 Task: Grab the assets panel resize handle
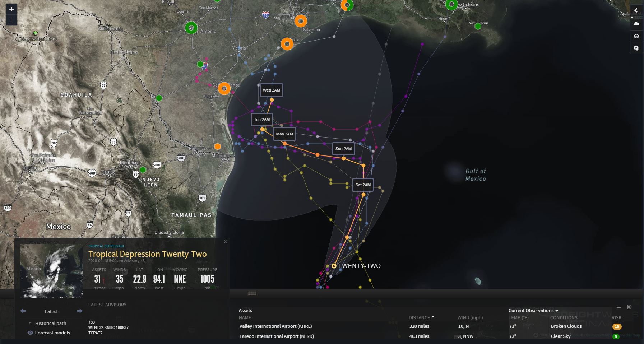(x=252, y=293)
